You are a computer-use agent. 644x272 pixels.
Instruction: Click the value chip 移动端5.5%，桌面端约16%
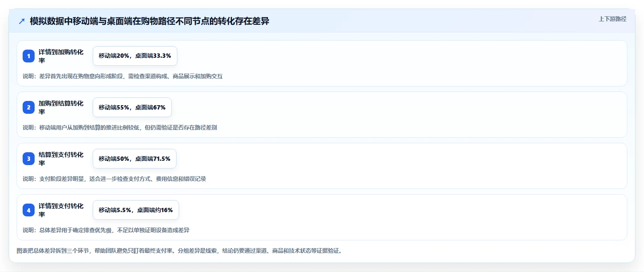[136, 210]
